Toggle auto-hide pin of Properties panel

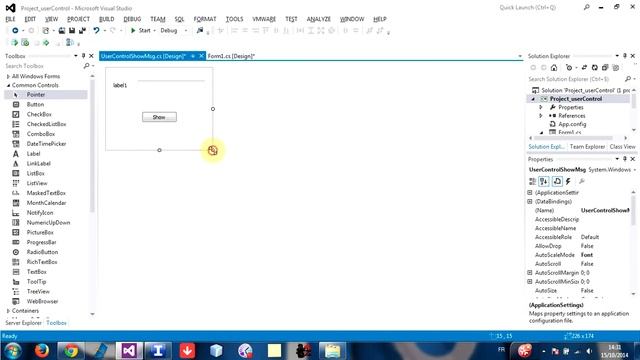click(x=625, y=159)
